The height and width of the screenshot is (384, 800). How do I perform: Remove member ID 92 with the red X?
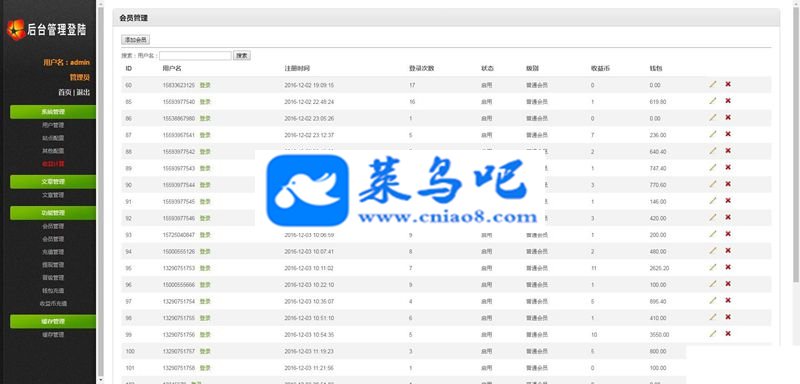728,217
